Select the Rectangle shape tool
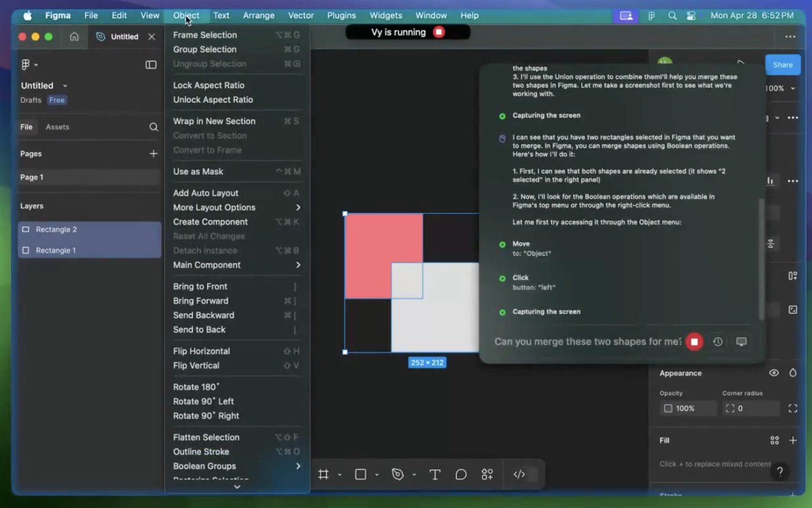 click(x=360, y=474)
